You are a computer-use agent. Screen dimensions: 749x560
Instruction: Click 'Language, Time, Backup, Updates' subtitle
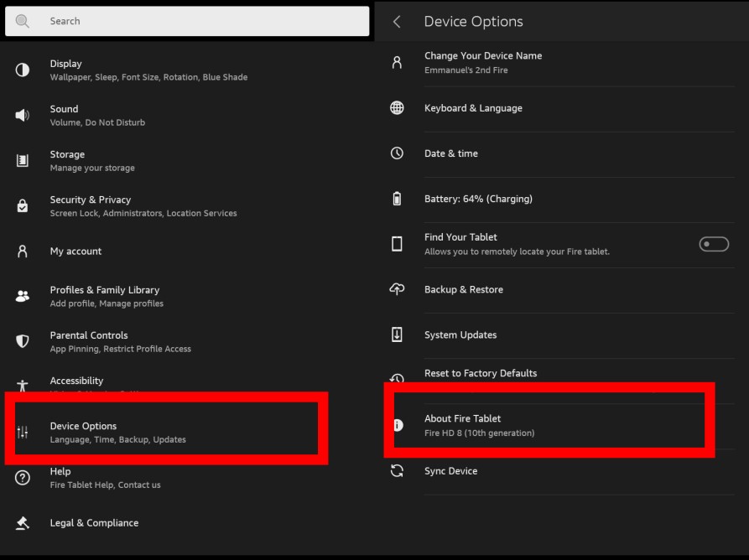tap(118, 439)
